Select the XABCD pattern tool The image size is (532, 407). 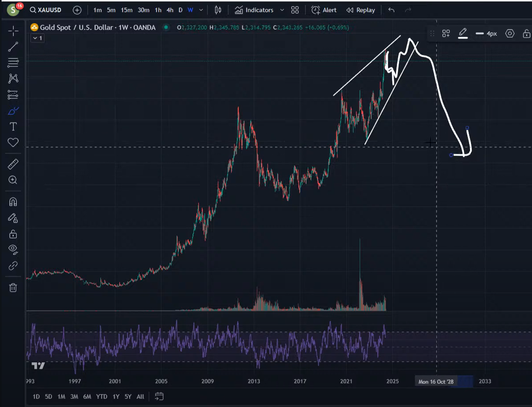pyautogui.click(x=13, y=79)
